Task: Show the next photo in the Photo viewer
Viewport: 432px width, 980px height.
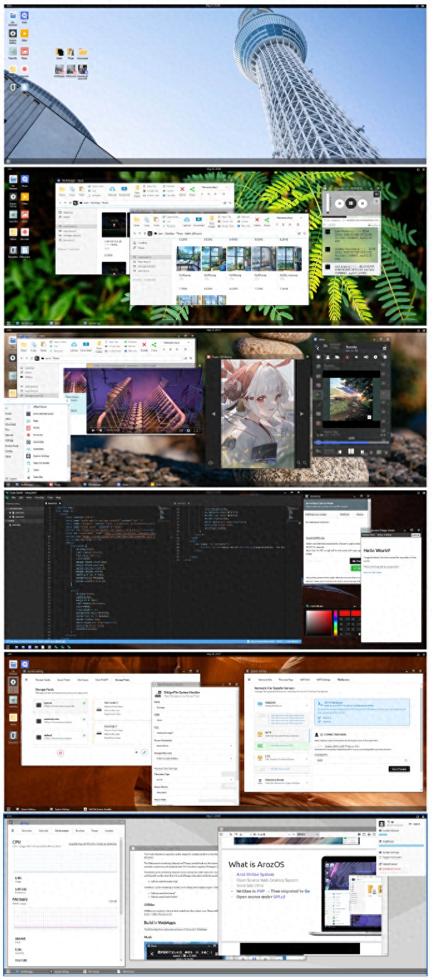Action: point(302,414)
